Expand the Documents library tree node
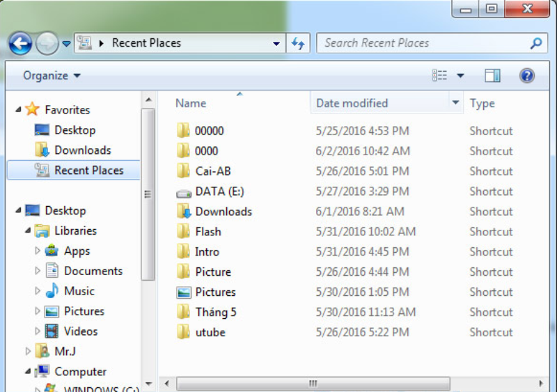 tap(38, 271)
